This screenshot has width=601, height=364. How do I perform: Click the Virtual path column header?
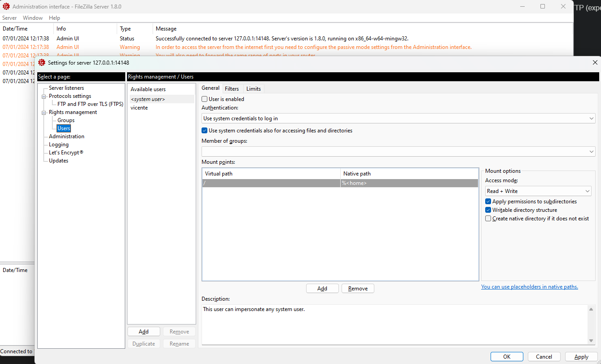click(x=271, y=174)
